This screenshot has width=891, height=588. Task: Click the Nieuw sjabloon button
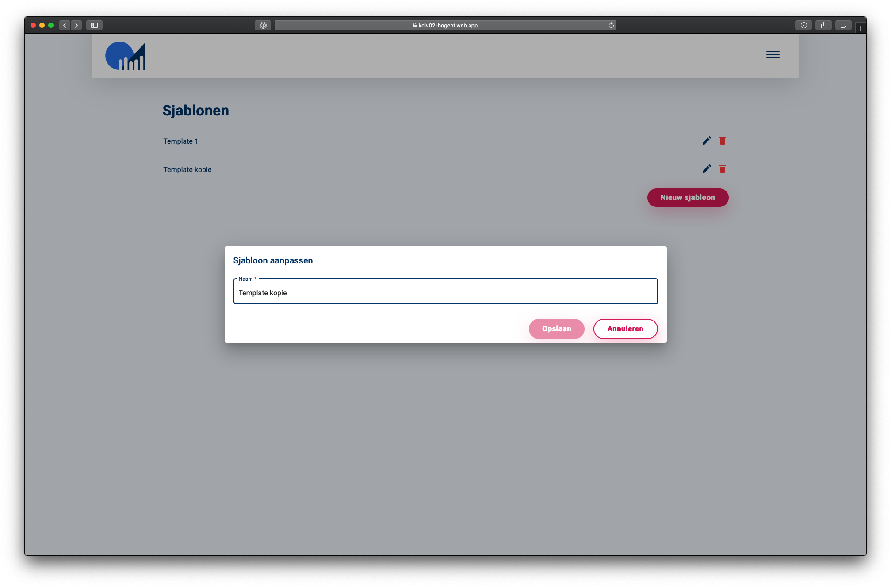point(688,198)
